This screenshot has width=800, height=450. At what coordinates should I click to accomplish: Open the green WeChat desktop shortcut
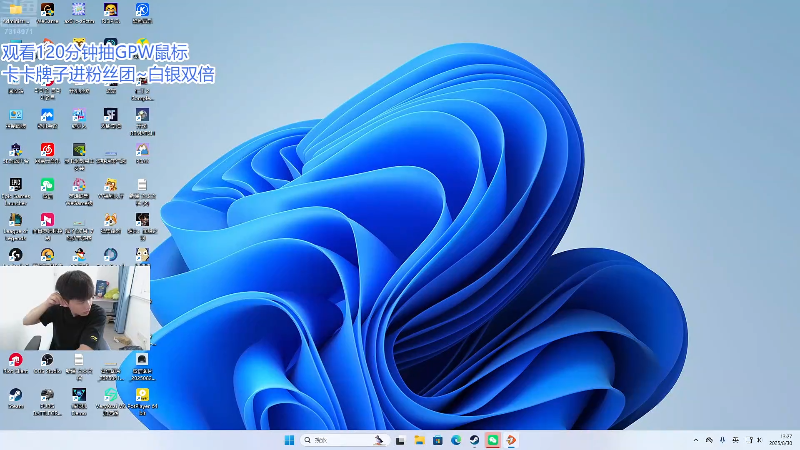tap(47, 185)
